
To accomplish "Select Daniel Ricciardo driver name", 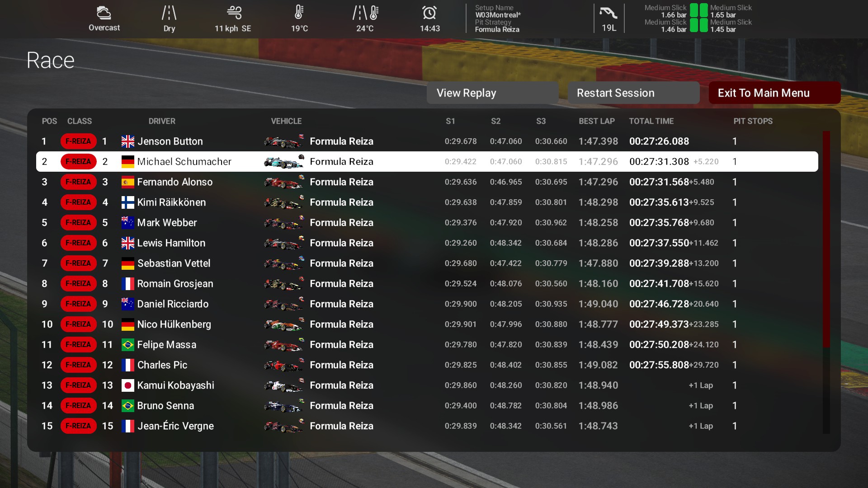I will (173, 304).
